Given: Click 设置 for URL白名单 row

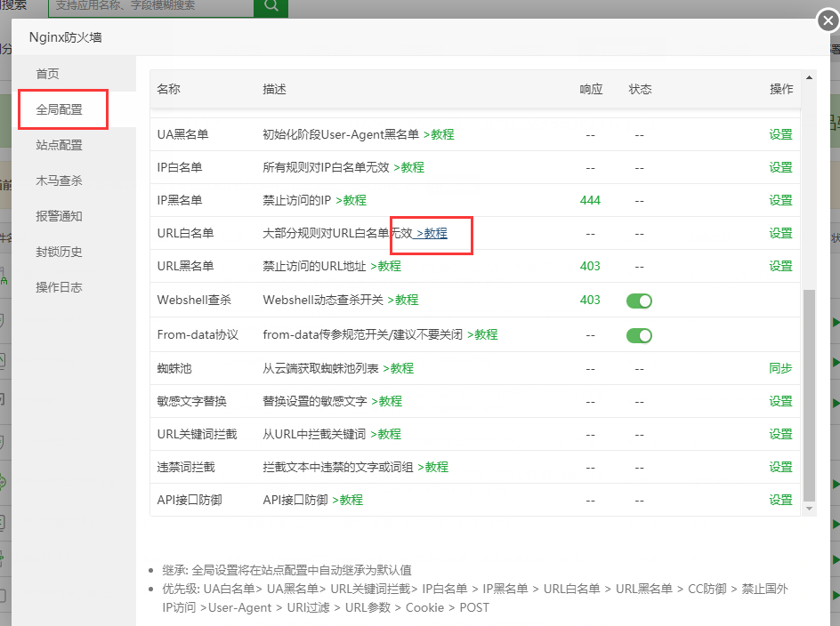Looking at the screenshot, I should point(780,234).
